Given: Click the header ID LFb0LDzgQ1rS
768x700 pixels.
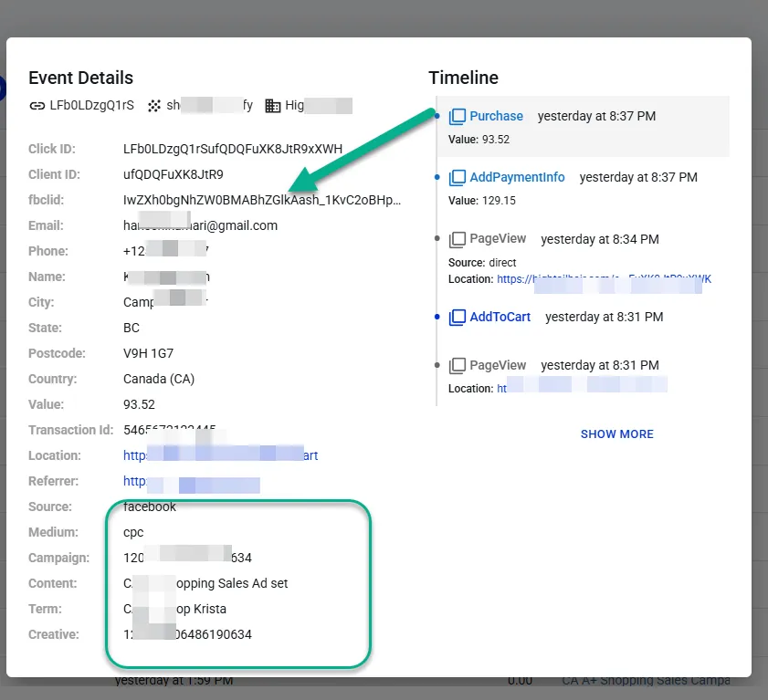Looking at the screenshot, I should point(91,106).
